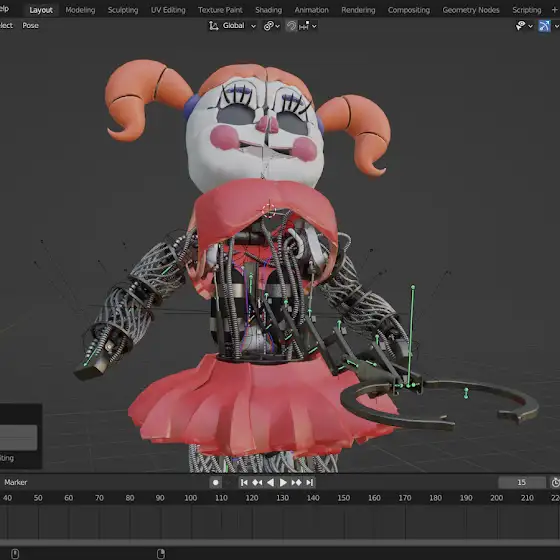
Task: Click the transform orientation axes icon
Action: (x=213, y=26)
